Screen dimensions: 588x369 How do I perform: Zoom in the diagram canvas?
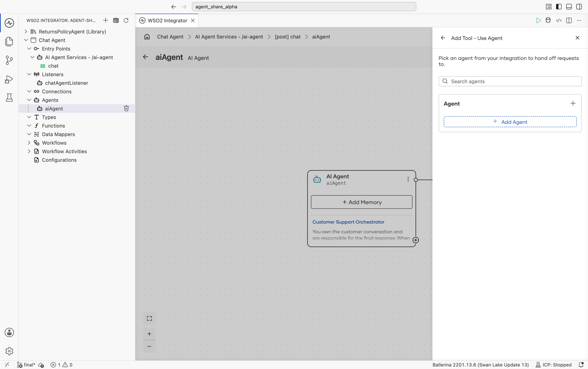[x=149, y=334]
